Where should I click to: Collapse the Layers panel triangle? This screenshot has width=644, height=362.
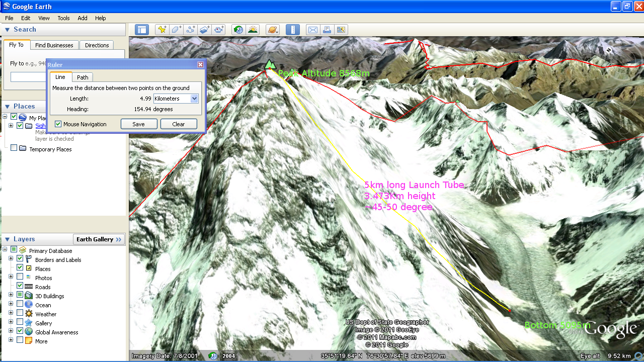tap(8, 239)
